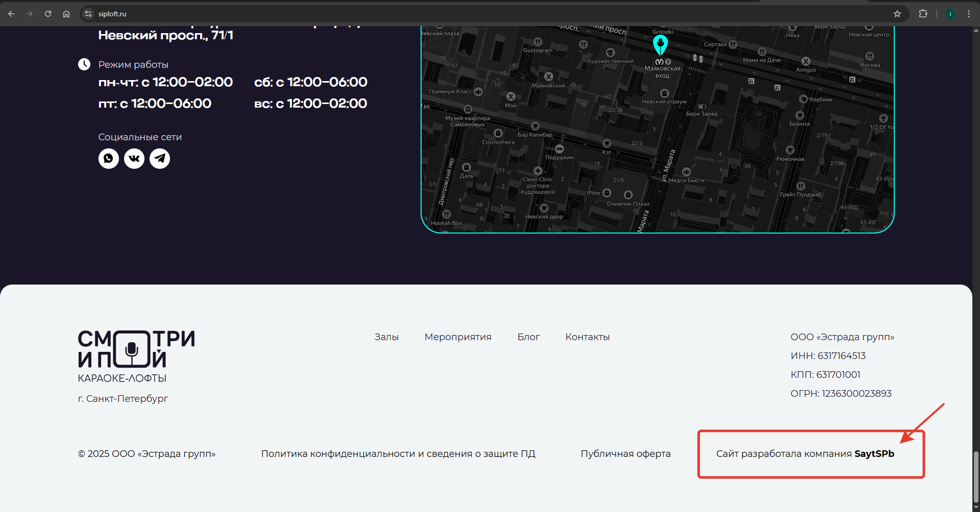Bookmark this page with the star icon
This screenshot has width=980, height=512.
pyautogui.click(x=897, y=14)
